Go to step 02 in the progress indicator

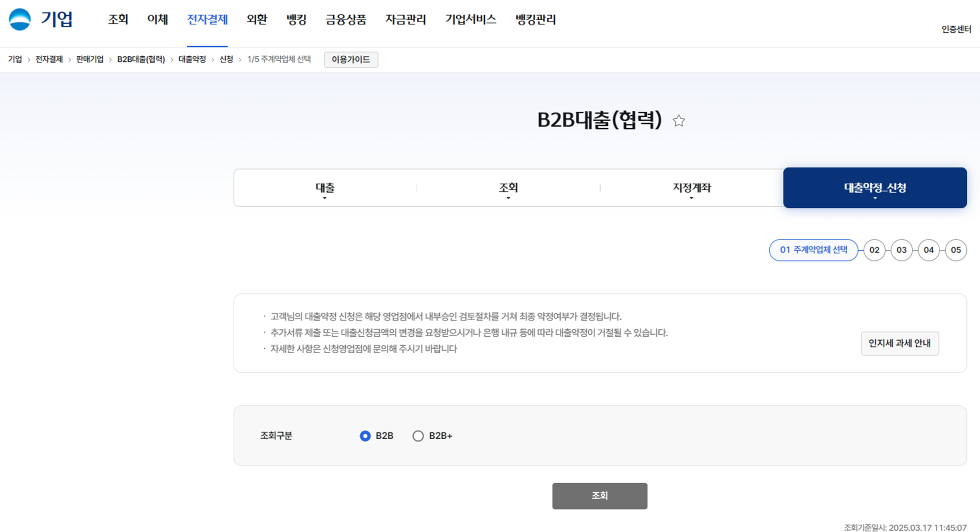874,250
